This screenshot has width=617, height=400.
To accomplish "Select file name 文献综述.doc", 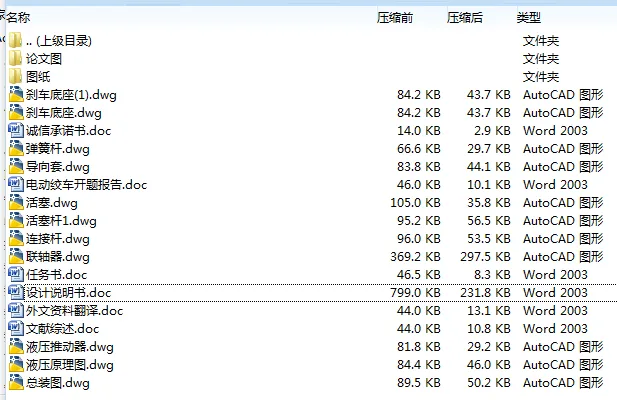I will (62, 328).
